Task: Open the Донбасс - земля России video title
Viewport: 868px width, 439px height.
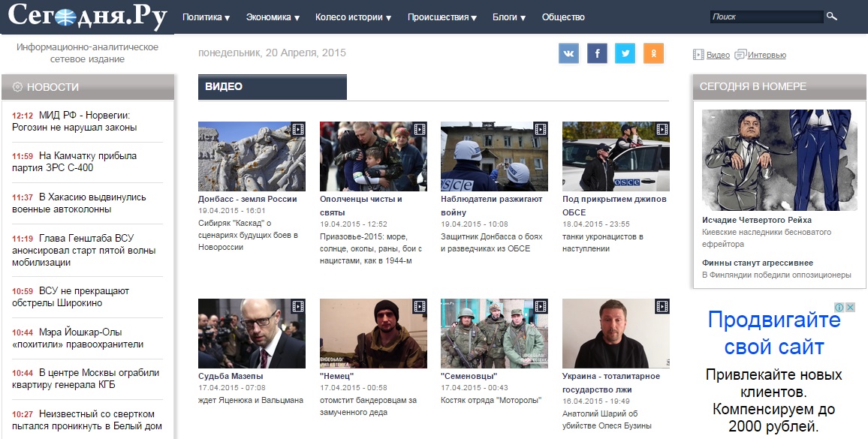Action: click(x=248, y=199)
